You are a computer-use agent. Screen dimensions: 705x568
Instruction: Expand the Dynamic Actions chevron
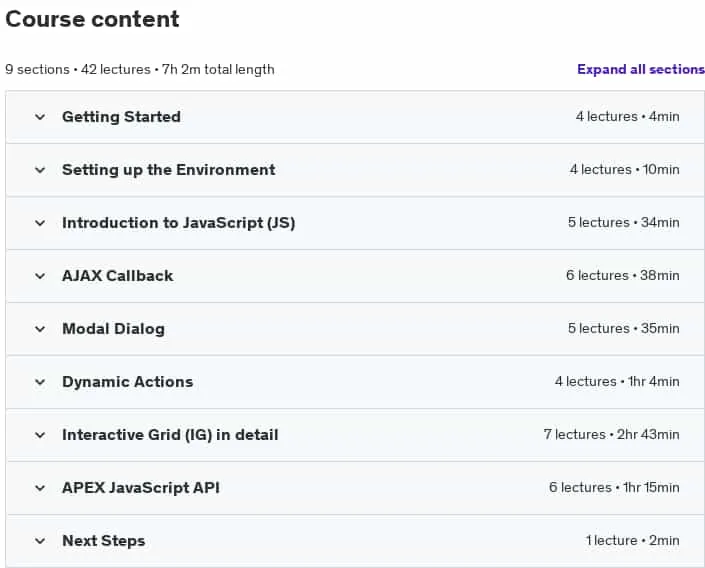click(40, 382)
